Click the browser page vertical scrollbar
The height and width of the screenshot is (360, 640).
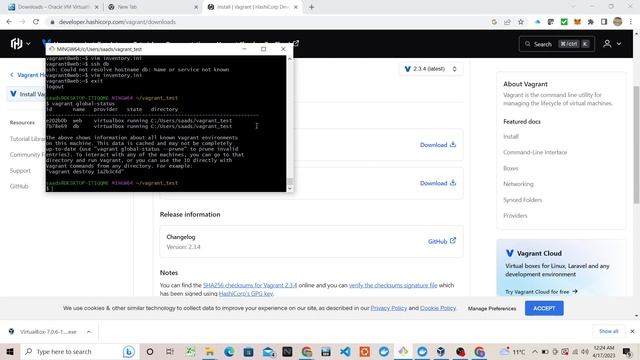click(636, 144)
